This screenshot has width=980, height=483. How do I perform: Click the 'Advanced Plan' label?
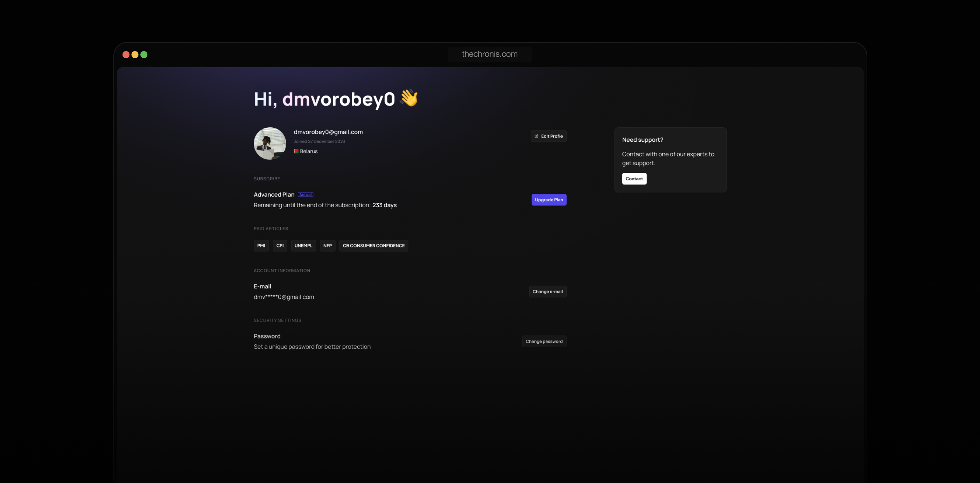(274, 195)
